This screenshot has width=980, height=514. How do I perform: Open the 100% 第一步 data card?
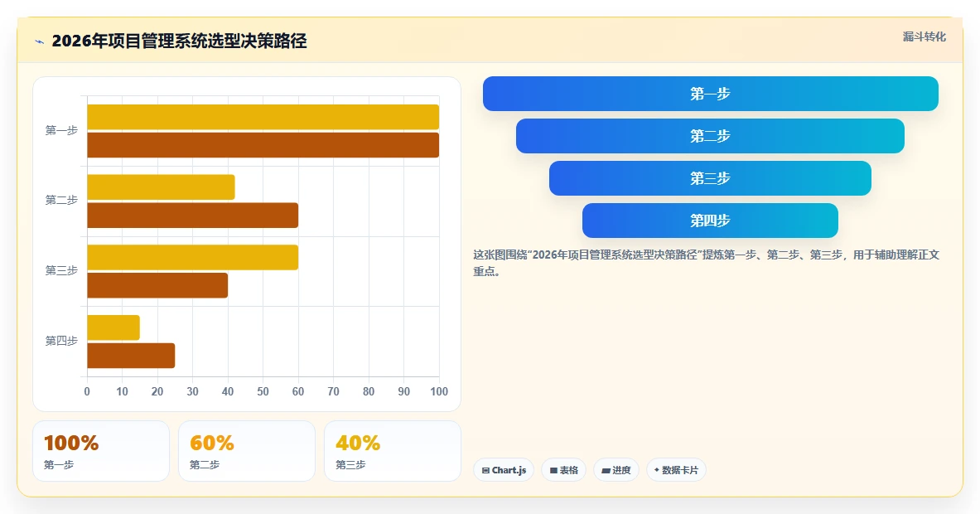point(100,451)
